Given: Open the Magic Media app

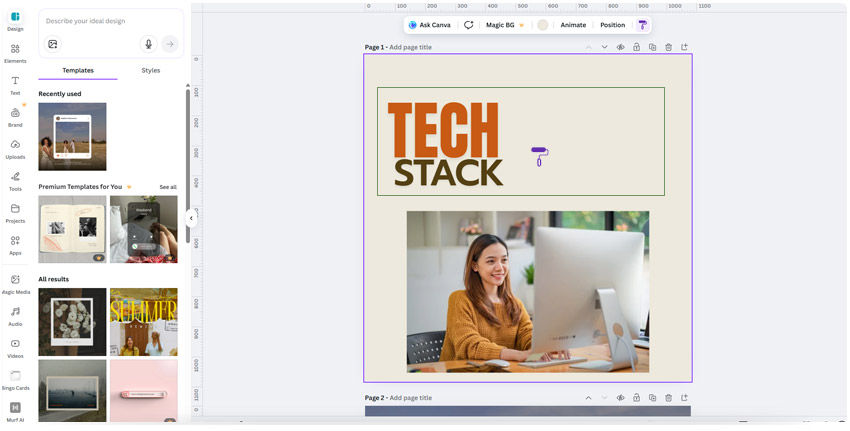Looking at the screenshot, I should (x=15, y=285).
